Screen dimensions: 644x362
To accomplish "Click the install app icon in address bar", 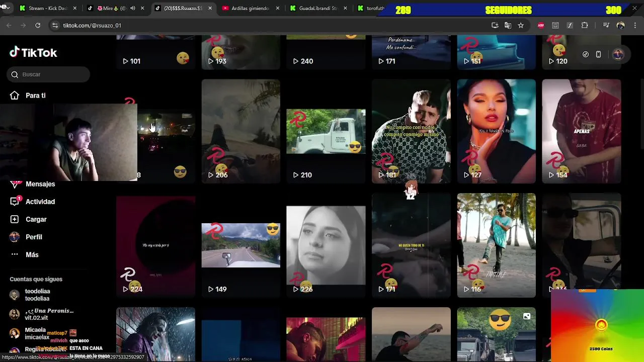I will (x=495, y=25).
